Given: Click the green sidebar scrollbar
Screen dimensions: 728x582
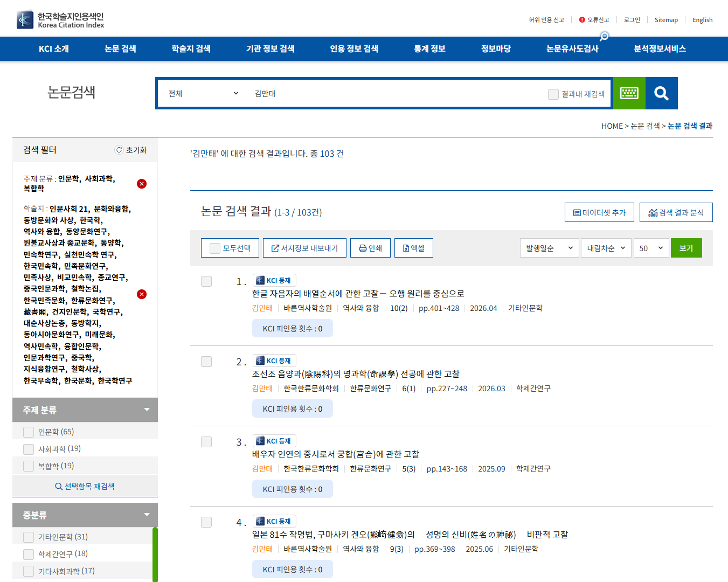Looking at the screenshot, I should point(155,554).
